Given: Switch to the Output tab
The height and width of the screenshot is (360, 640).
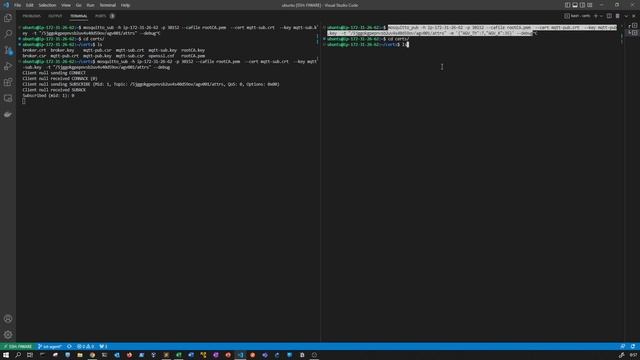Looking at the screenshot, I should (55, 16).
